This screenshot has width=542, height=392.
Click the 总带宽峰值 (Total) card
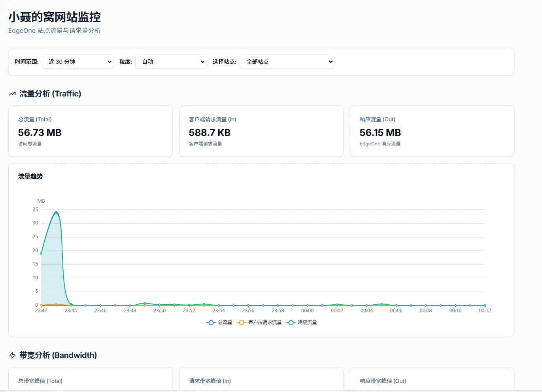(x=91, y=380)
